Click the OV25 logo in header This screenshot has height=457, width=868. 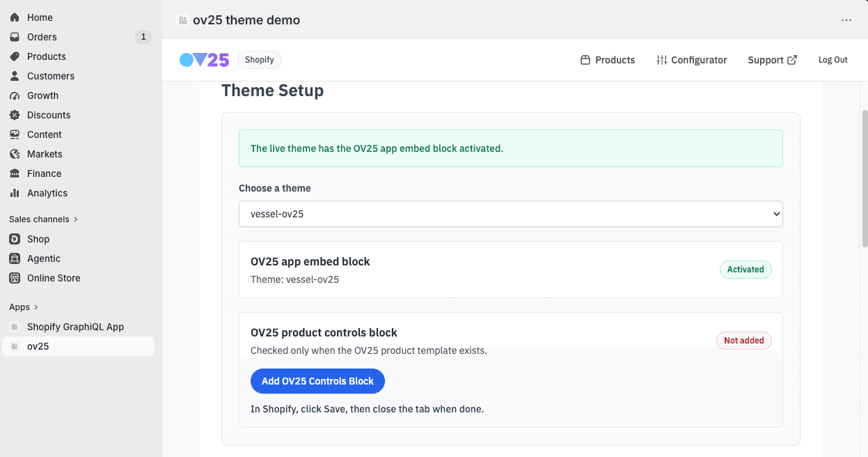click(204, 60)
